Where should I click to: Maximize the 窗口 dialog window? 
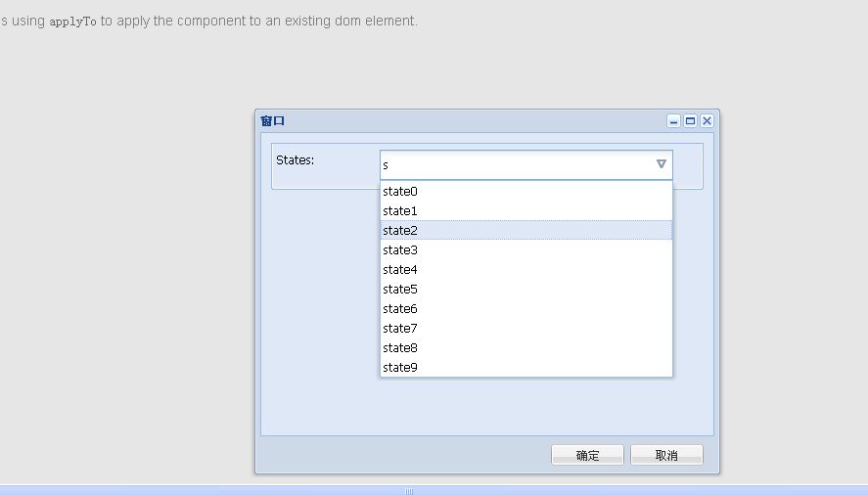[x=690, y=120]
